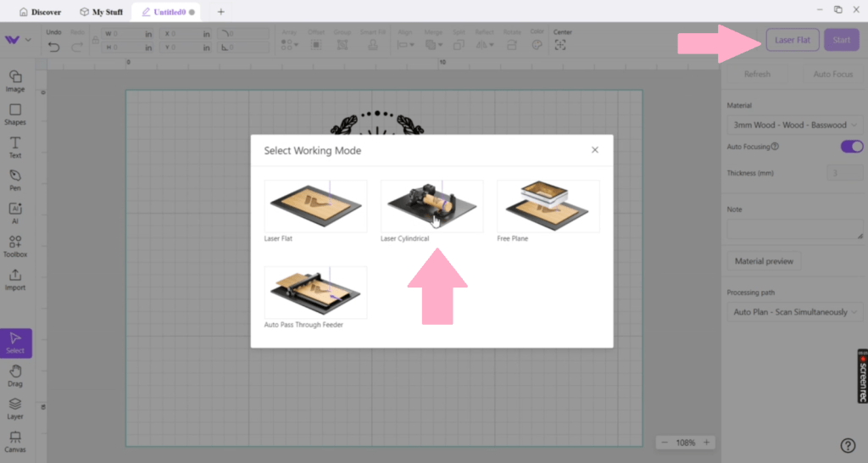Screen dimensions: 868x463
Task: Open the Shapes tool
Action: pyautogui.click(x=15, y=114)
